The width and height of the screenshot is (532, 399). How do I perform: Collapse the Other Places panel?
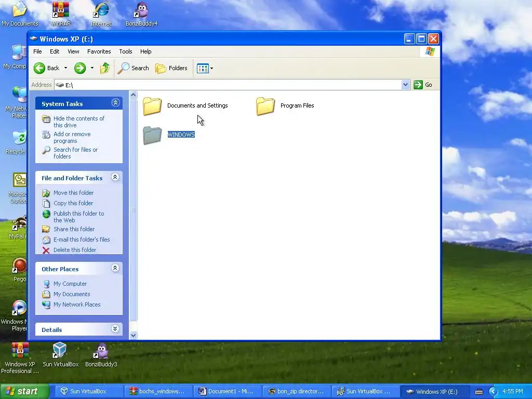(x=115, y=268)
